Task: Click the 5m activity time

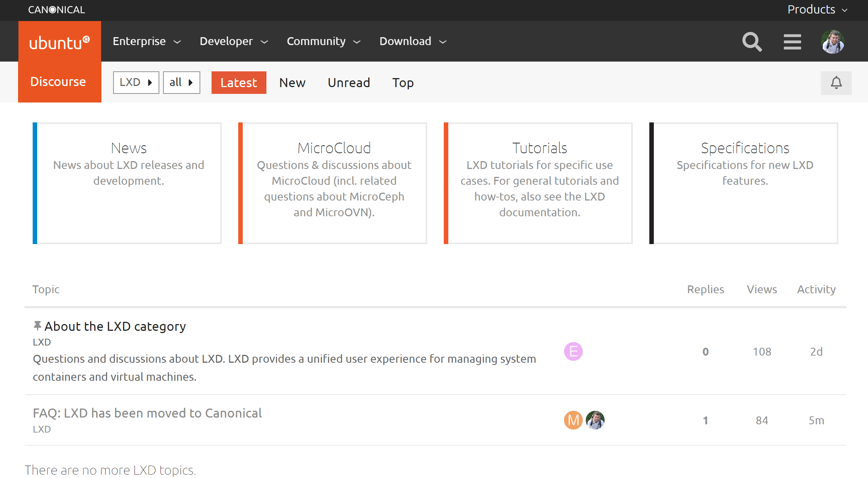Action: coord(816,420)
